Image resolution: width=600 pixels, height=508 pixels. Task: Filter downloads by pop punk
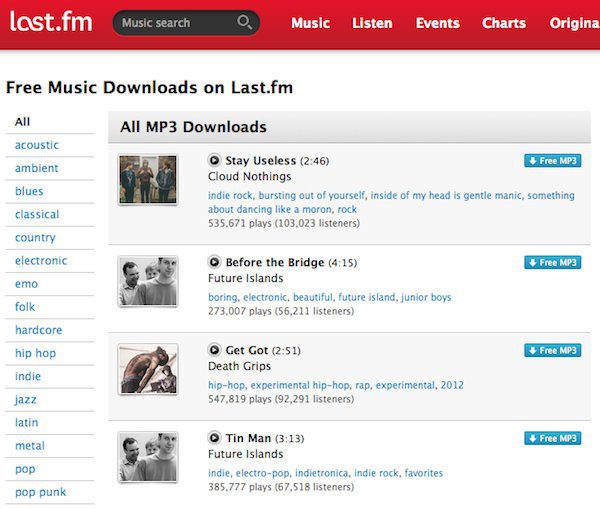coord(41,492)
